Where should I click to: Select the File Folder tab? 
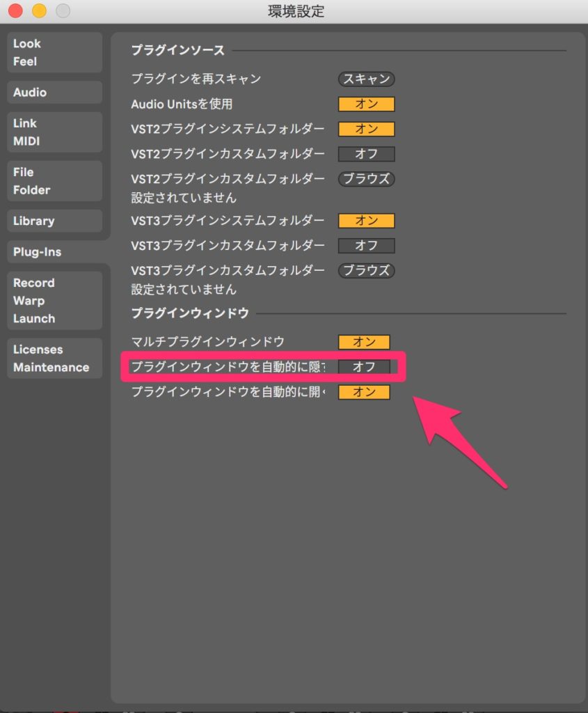pos(54,181)
